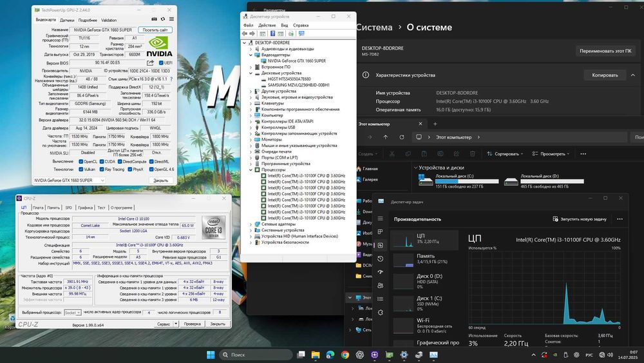Open Processes icon in Task Manager sidebar
644x363 pixels.
tap(381, 232)
